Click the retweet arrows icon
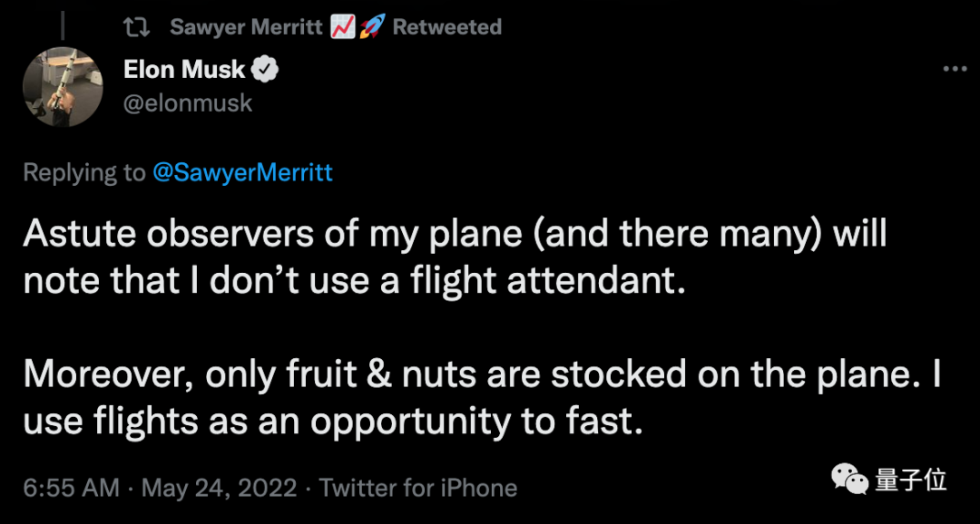 point(136,27)
